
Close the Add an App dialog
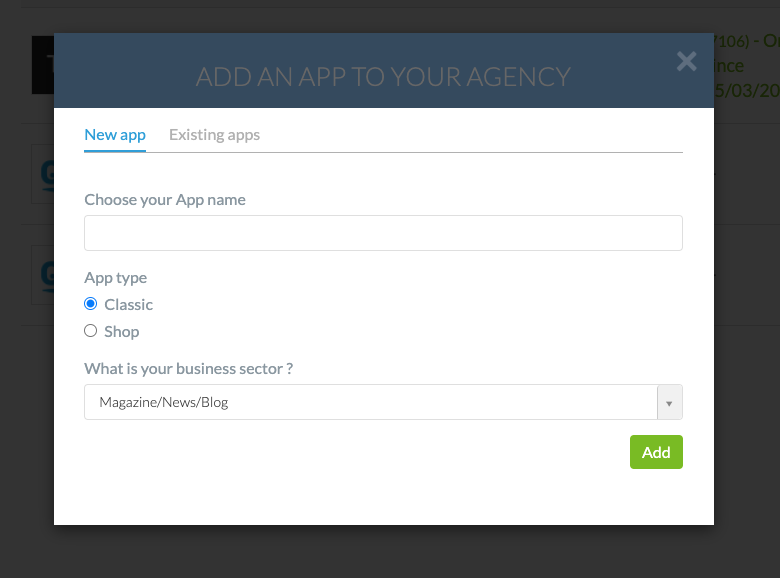tap(686, 61)
